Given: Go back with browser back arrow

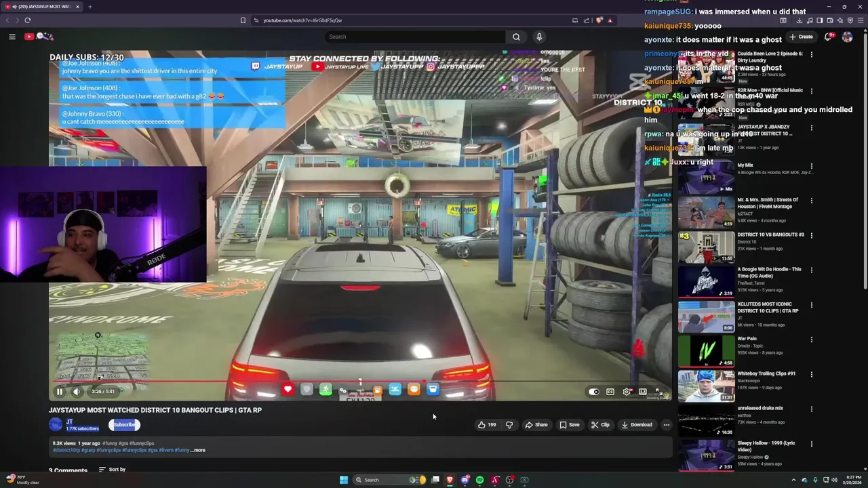Looking at the screenshot, I should 8,20.
